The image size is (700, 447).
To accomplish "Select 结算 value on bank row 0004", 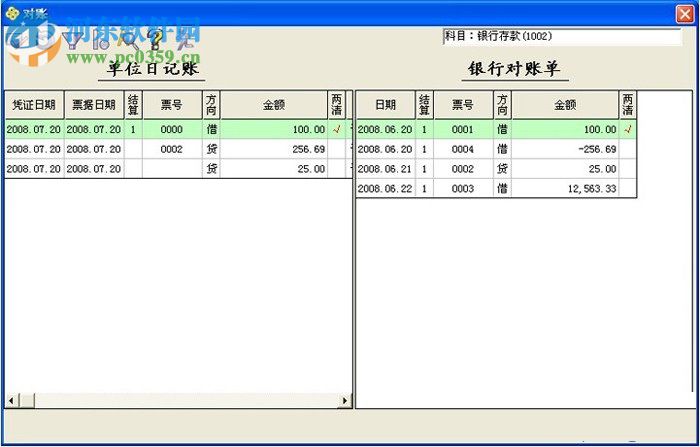I will (425, 149).
